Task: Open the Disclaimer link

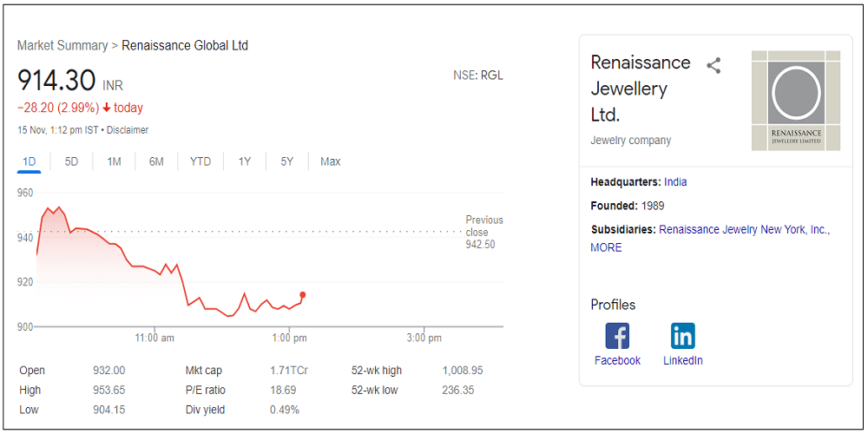Action: click(128, 130)
